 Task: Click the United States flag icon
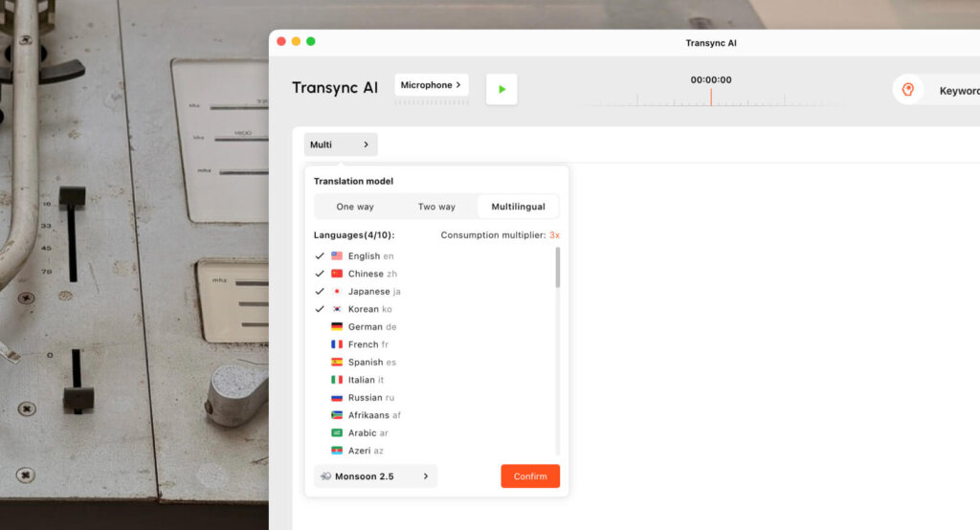coord(337,255)
